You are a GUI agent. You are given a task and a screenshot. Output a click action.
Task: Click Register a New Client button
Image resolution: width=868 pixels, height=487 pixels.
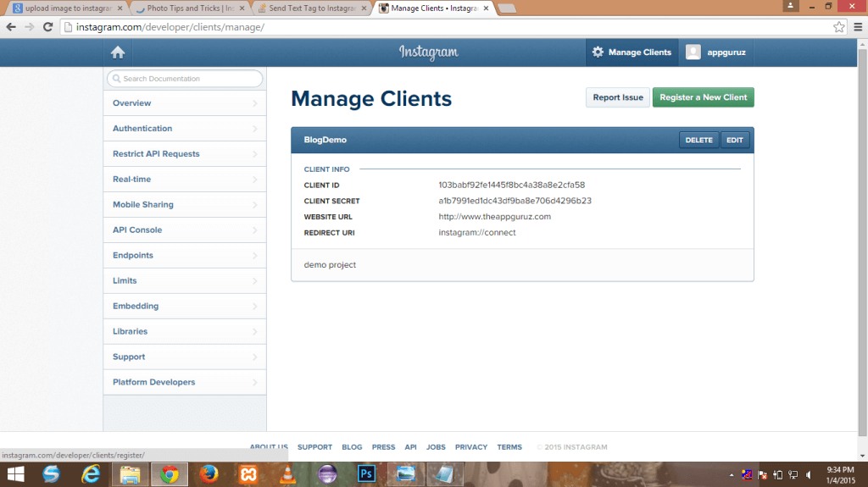click(x=703, y=97)
